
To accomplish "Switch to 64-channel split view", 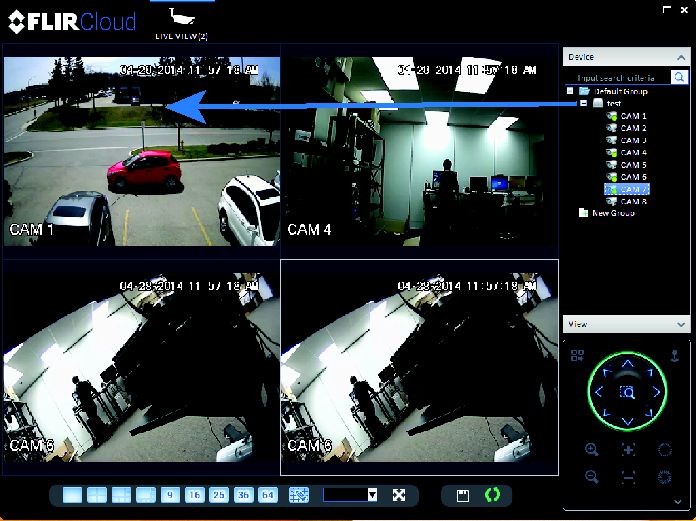I will pos(268,494).
